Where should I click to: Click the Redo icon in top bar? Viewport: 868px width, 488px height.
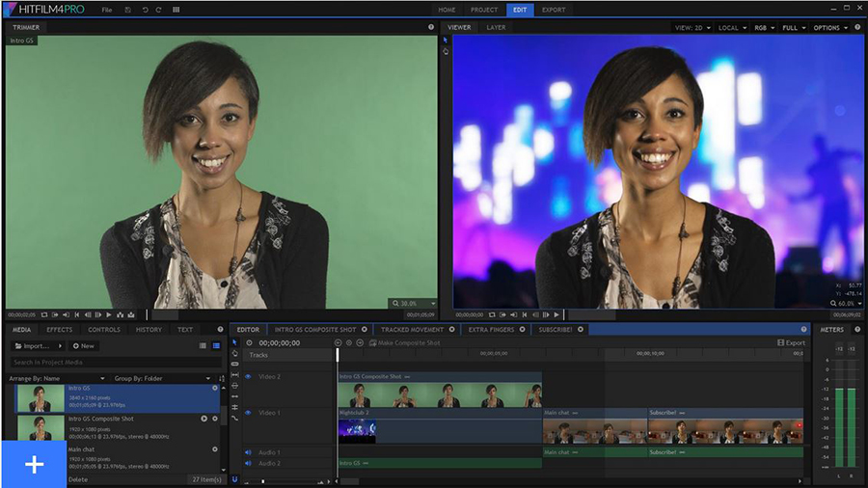pyautogui.click(x=159, y=10)
